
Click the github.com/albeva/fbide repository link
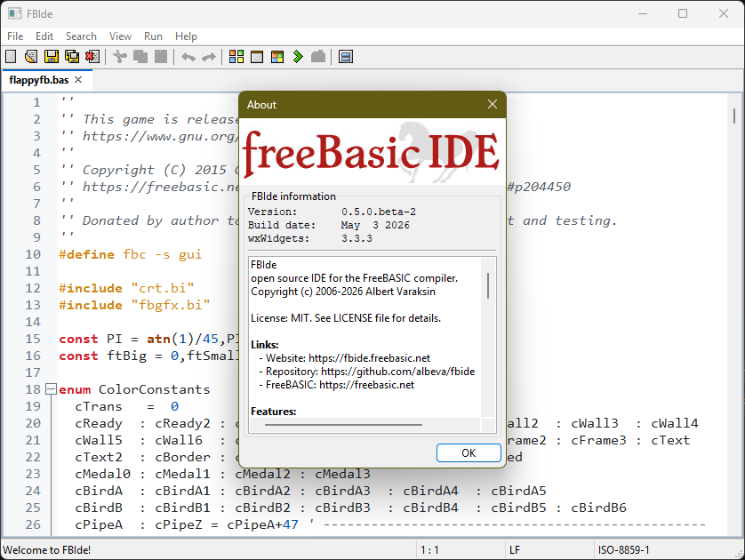[x=397, y=372]
